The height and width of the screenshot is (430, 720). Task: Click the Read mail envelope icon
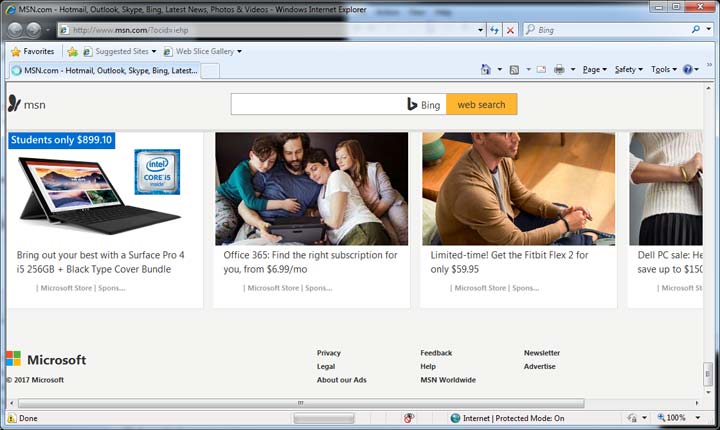541,69
